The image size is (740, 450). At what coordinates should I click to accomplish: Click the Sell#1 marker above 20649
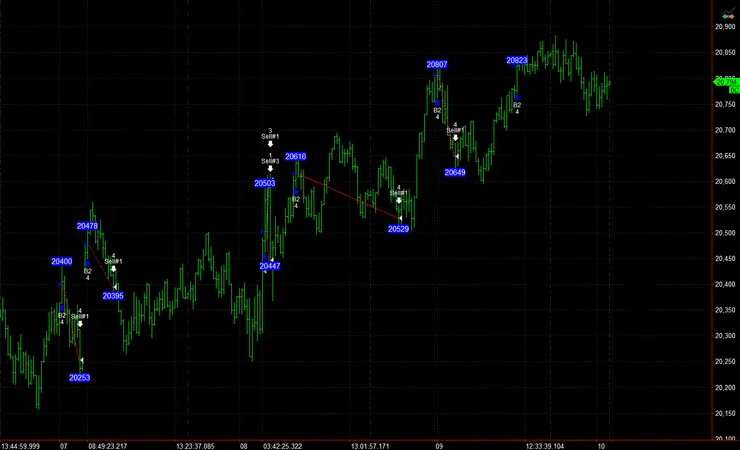point(455,131)
